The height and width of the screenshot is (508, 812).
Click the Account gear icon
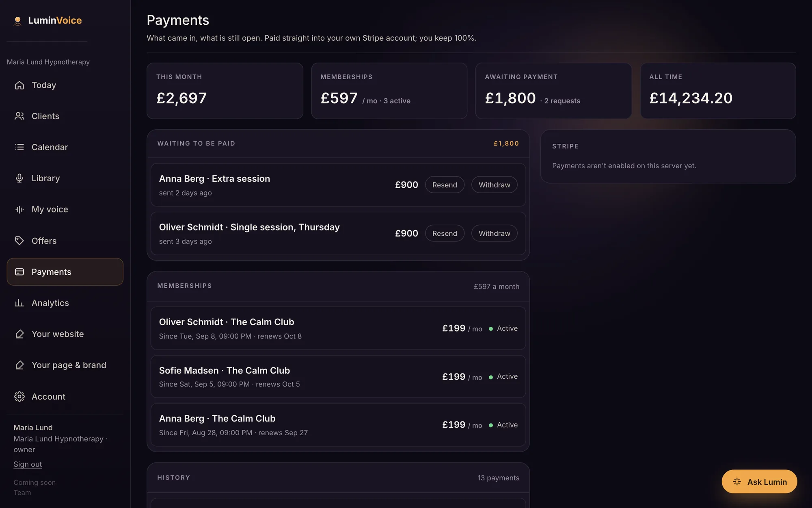pos(19,397)
